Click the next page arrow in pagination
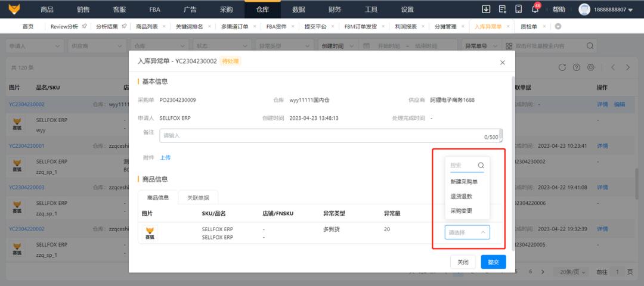The image size is (644, 286). [543, 272]
